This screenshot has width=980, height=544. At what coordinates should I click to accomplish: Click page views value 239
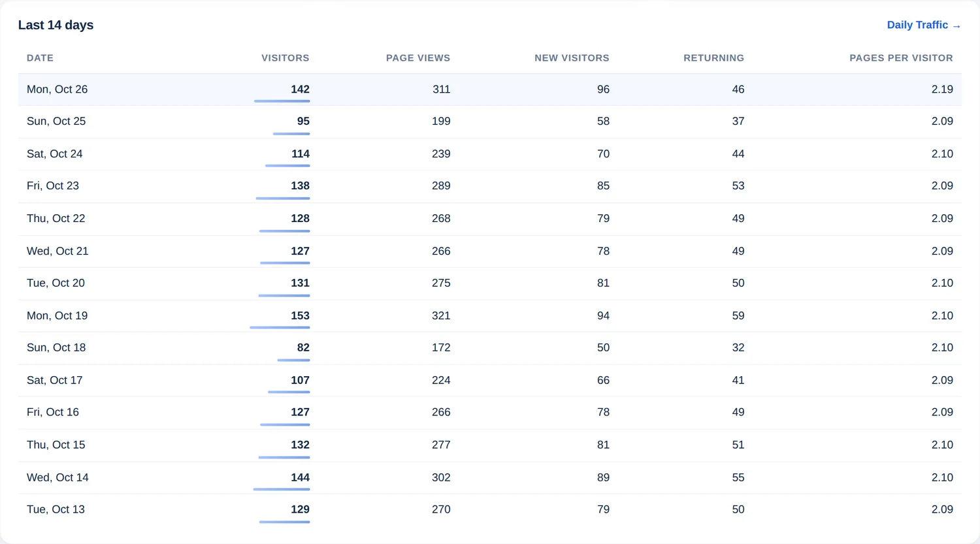[441, 154]
